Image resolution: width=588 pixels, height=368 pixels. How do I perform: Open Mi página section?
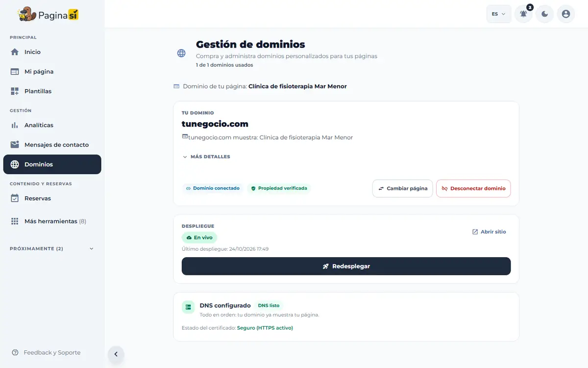tap(52, 72)
